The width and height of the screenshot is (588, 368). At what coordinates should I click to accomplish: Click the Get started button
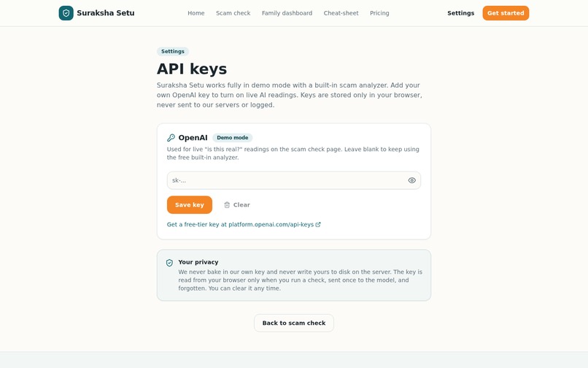(506, 13)
